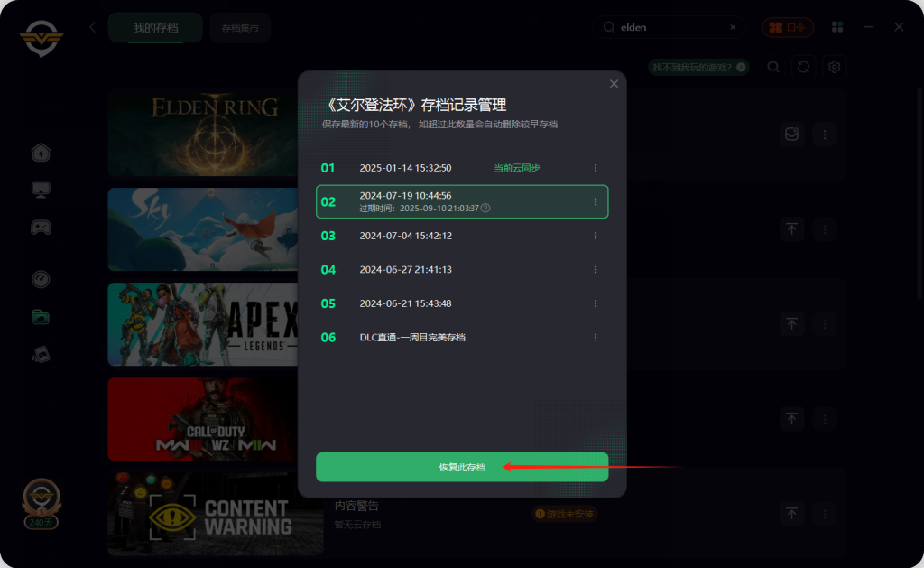Viewport: 924px width, 568px height.
Task: Click 找不到我玩的游戏? link
Action: pos(699,67)
